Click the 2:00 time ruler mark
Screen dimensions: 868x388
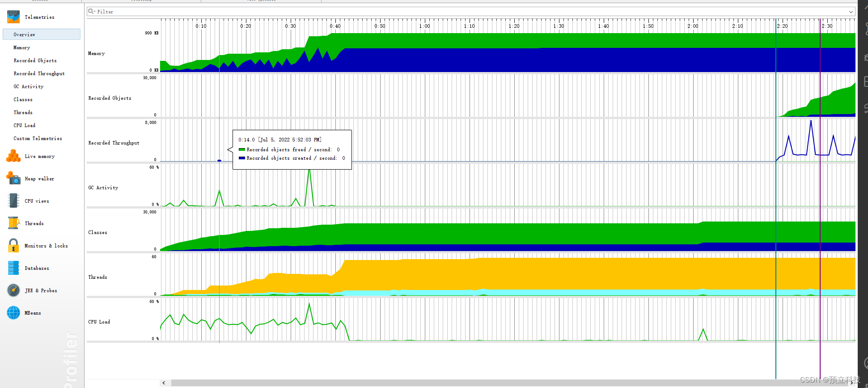pos(693,26)
